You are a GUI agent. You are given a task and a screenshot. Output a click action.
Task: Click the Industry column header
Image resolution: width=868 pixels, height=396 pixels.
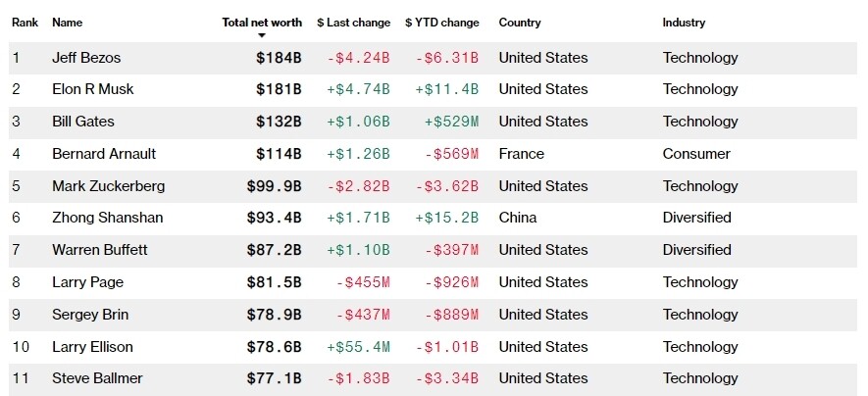click(684, 22)
